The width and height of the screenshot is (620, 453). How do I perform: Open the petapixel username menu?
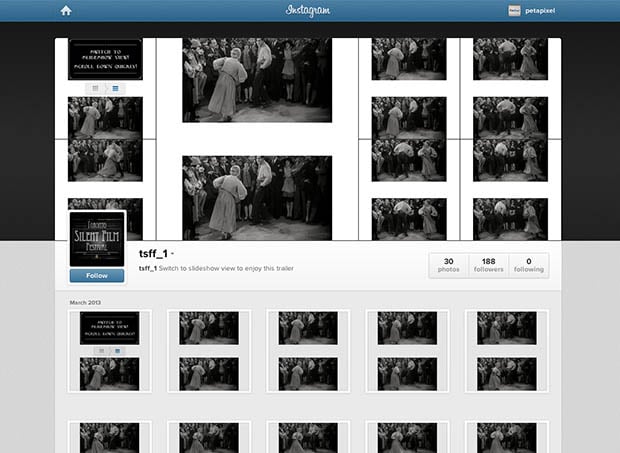[x=540, y=11]
